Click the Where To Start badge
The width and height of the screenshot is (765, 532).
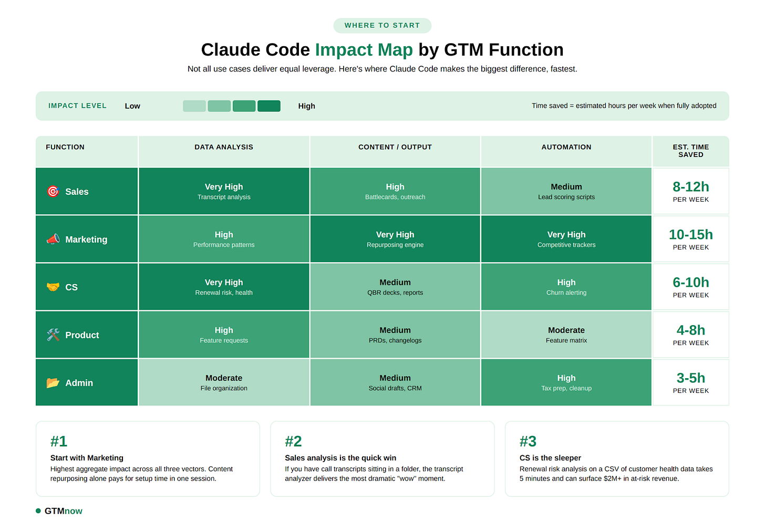(382, 25)
